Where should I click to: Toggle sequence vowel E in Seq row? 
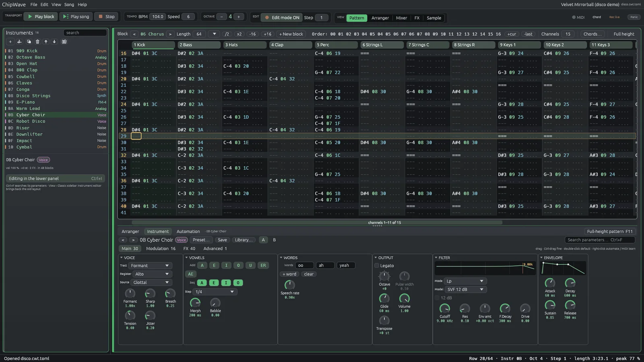pyautogui.click(x=214, y=283)
